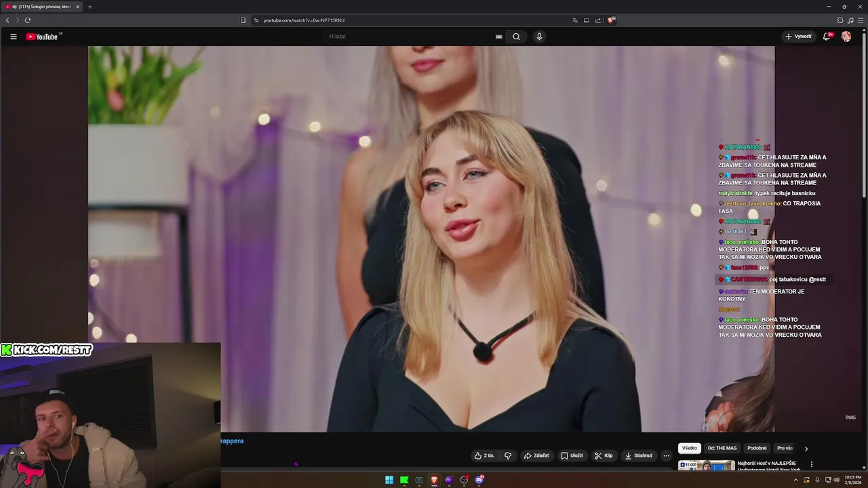
Task: Go to the YouTube home logo
Action: click(x=43, y=37)
